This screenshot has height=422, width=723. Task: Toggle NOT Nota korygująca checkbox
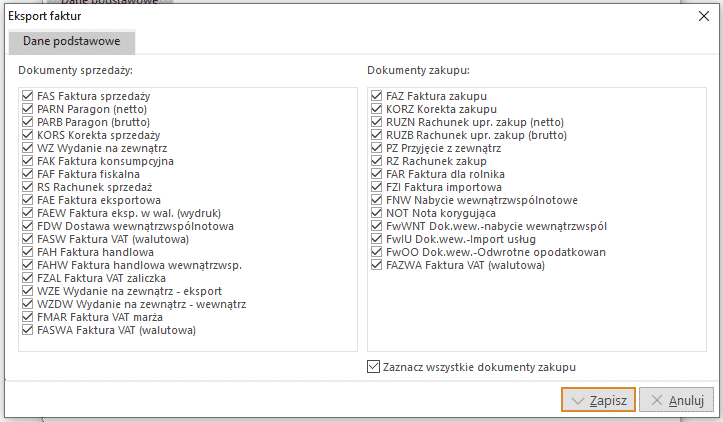tap(376, 213)
